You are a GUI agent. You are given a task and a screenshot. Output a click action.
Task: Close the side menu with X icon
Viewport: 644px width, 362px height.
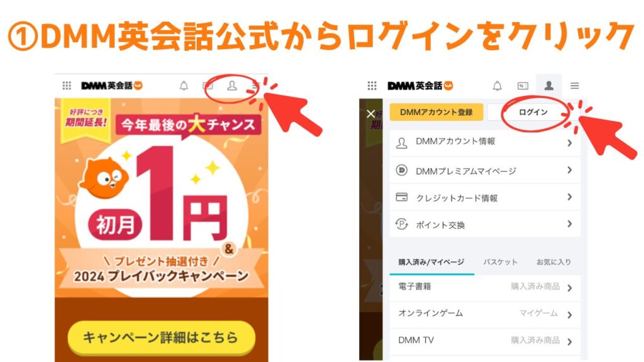click(371, 114)
